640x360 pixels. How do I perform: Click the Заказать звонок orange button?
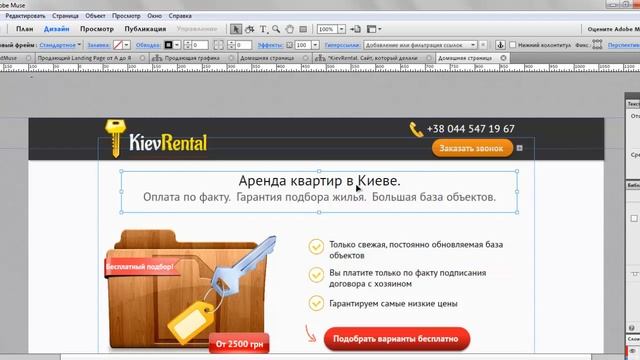(x=472, y=148)
